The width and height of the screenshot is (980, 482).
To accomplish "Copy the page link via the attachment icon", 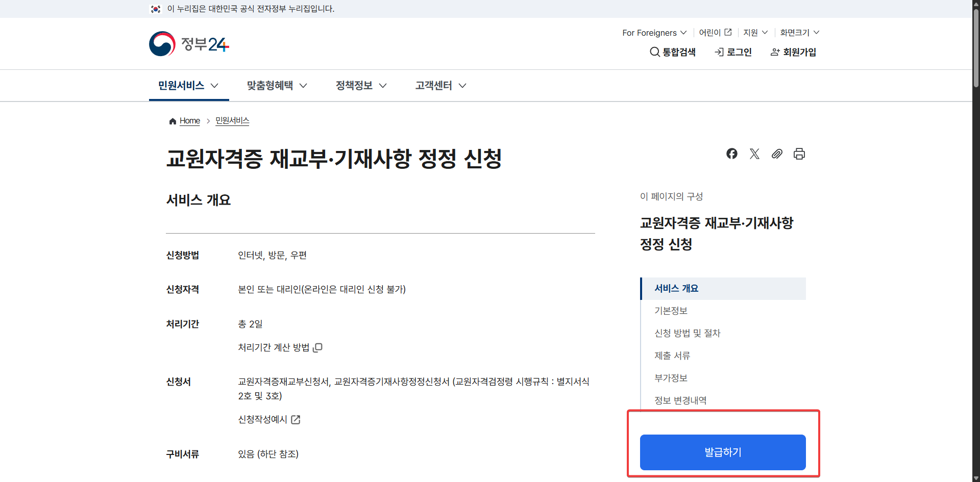I will coord(777,154).
